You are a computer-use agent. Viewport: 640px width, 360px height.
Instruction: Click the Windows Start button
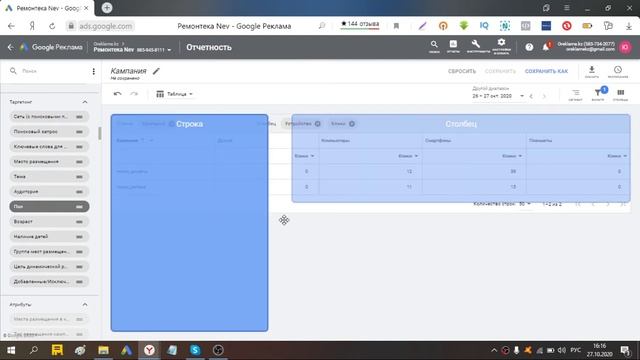click(11, 350)
